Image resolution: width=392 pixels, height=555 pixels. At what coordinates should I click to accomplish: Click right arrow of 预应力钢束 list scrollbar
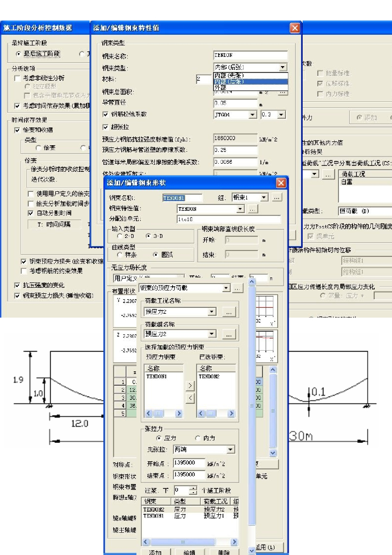point(179,414)
